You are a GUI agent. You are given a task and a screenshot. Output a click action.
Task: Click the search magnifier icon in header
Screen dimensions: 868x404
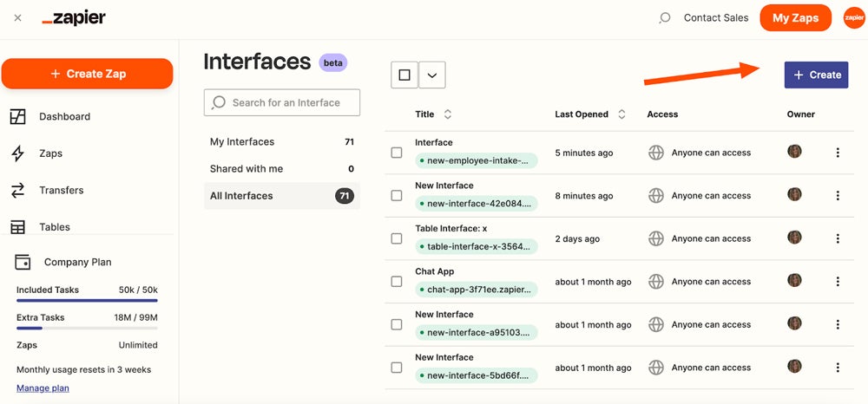(665, 17)
